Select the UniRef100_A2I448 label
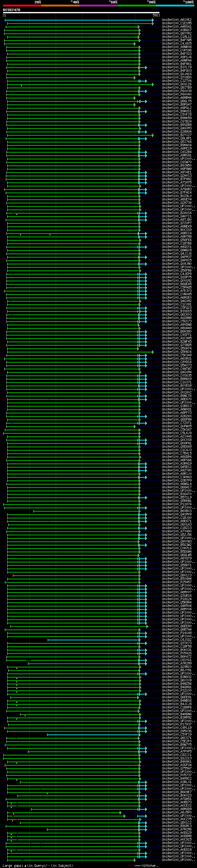The height and width of the screenshot is (868, 197). coord(177,436)
